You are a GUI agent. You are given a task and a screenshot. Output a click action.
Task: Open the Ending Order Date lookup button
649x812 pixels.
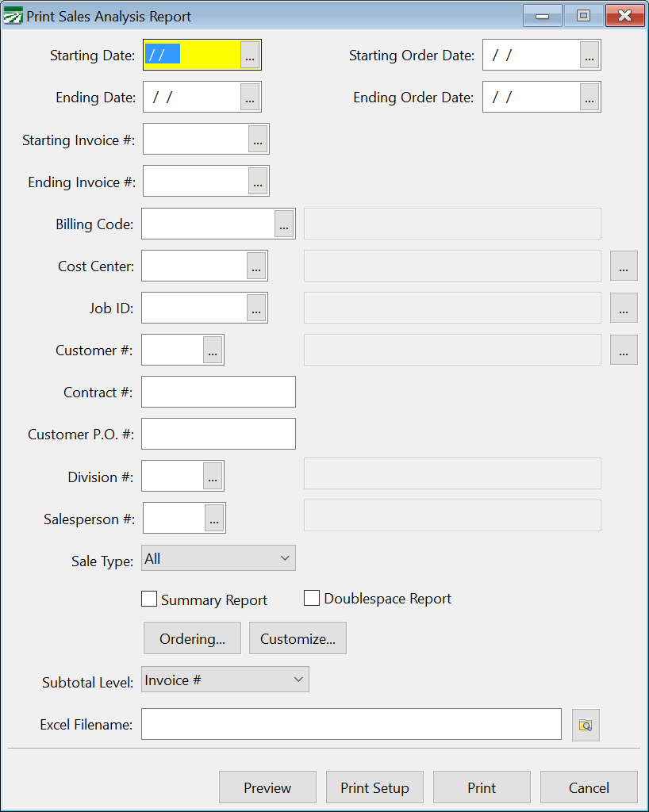coord(589,97)
